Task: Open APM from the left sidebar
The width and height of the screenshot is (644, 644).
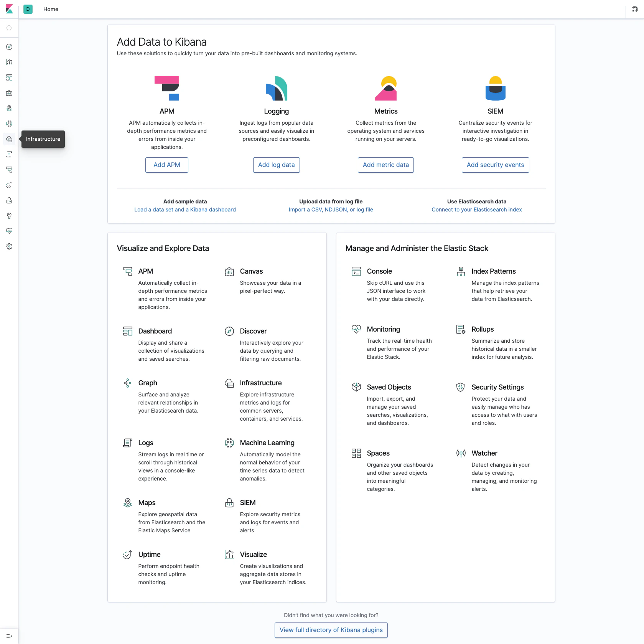Action: click(x=9, y=170)
